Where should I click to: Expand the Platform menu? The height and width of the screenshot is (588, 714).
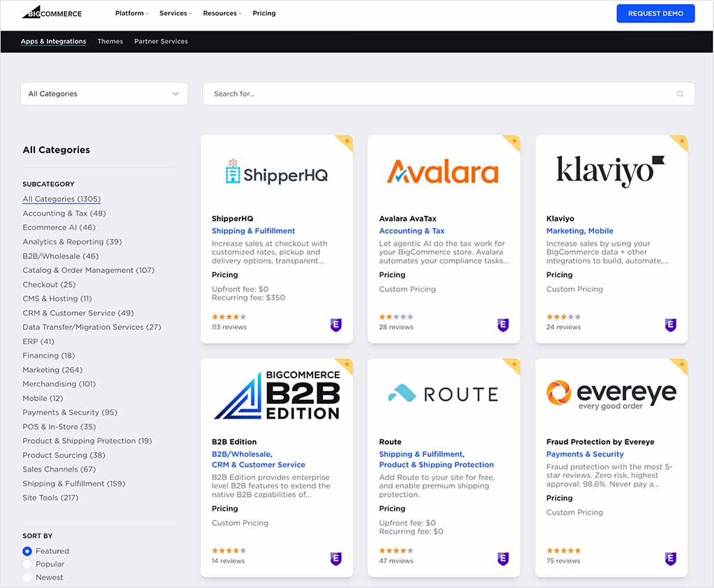(132, 13)
